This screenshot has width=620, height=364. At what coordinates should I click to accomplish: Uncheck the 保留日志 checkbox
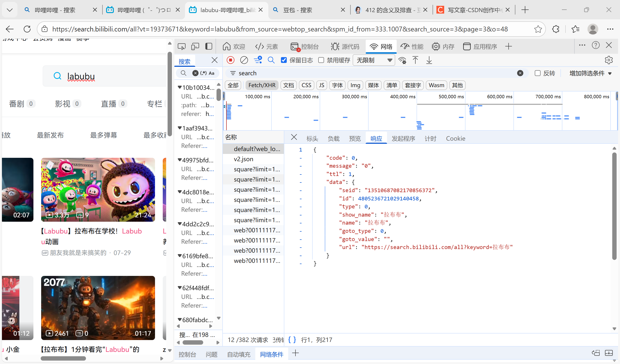pyautogui.click(x=284, y=60)
